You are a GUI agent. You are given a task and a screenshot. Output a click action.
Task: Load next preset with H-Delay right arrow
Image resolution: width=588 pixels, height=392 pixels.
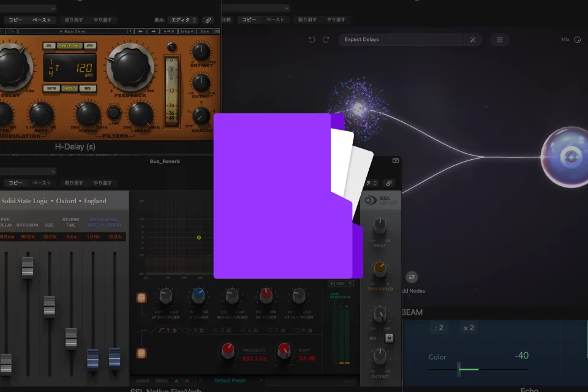click(x=153, y=31)
